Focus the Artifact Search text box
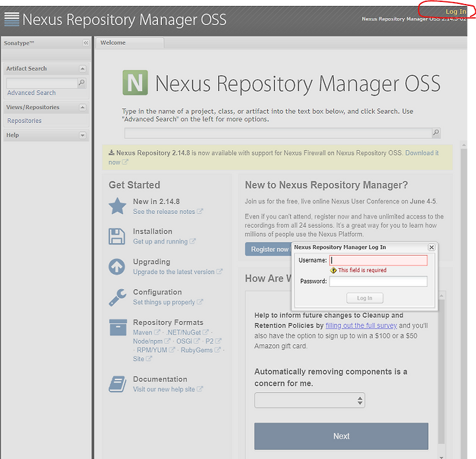 point(42,83)
